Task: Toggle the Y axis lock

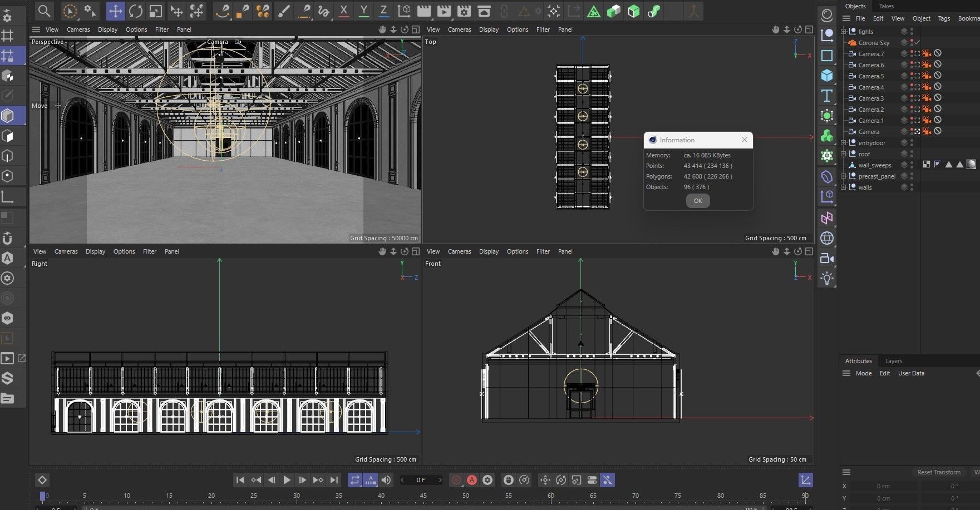Action: (x=363, y=11)
